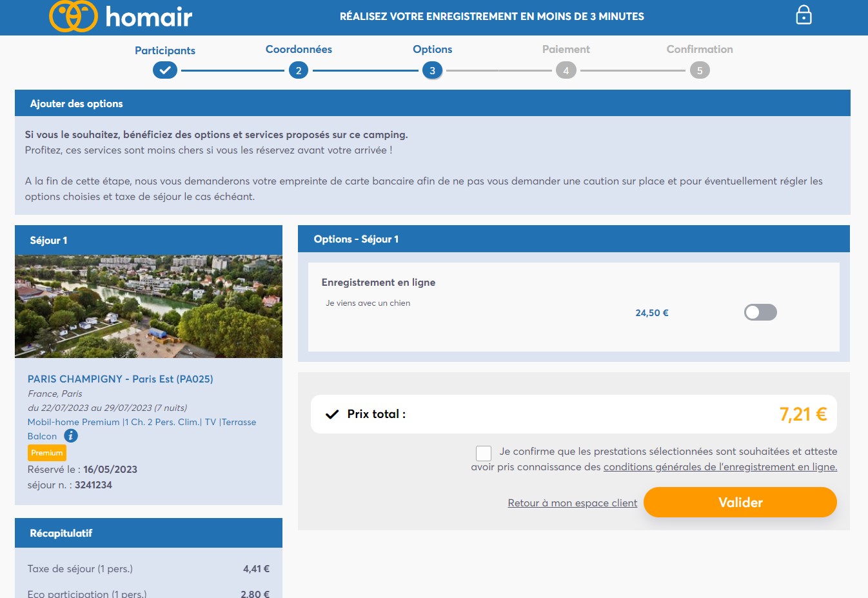Click the orange Valider button
Image resolution: width=868 pixels, height=598 pixels.
pos(740,502)
